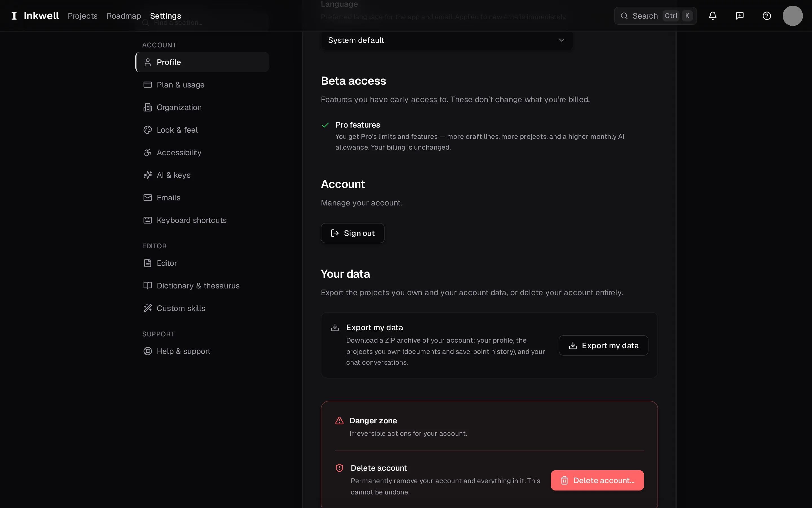This screenshot has width=812, height=508.
Task: Go to Emails settings
Action: 202,198
